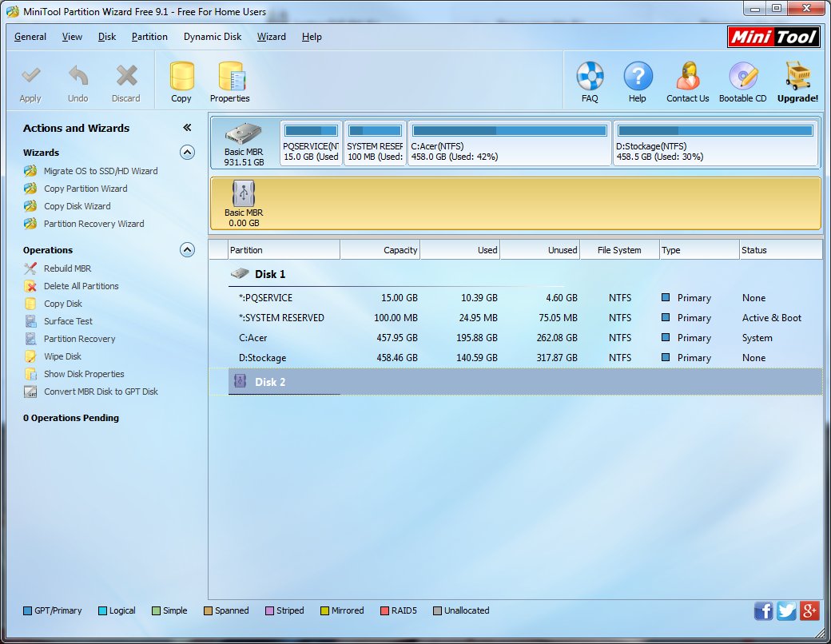The image size is (831, 644).
Task: Select D:Stockage partition block in disk map
Action: pos(715,144)
